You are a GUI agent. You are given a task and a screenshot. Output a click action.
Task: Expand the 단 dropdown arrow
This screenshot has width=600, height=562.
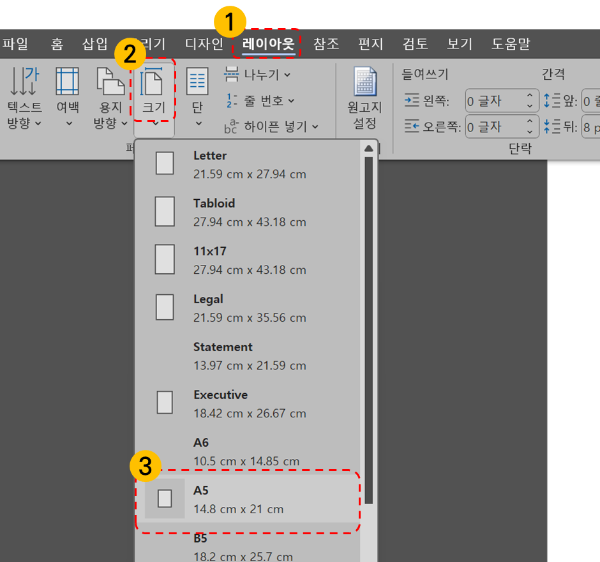point(198,123)
